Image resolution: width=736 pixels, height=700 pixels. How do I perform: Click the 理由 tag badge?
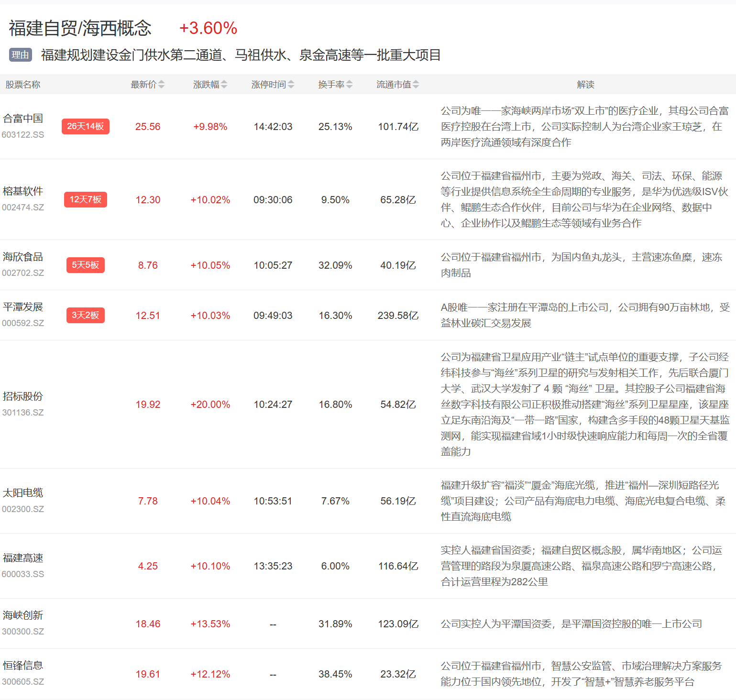(x=20, y=55)
